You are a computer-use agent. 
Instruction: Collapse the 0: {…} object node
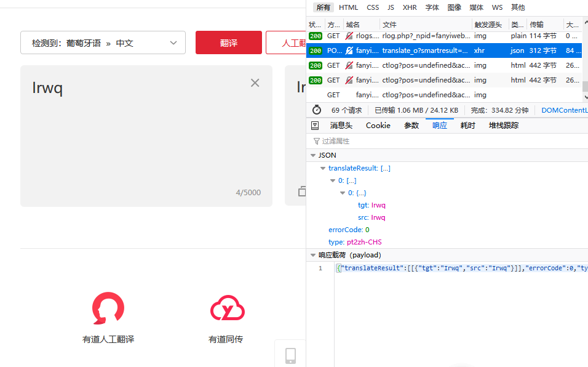click(343, 193)
